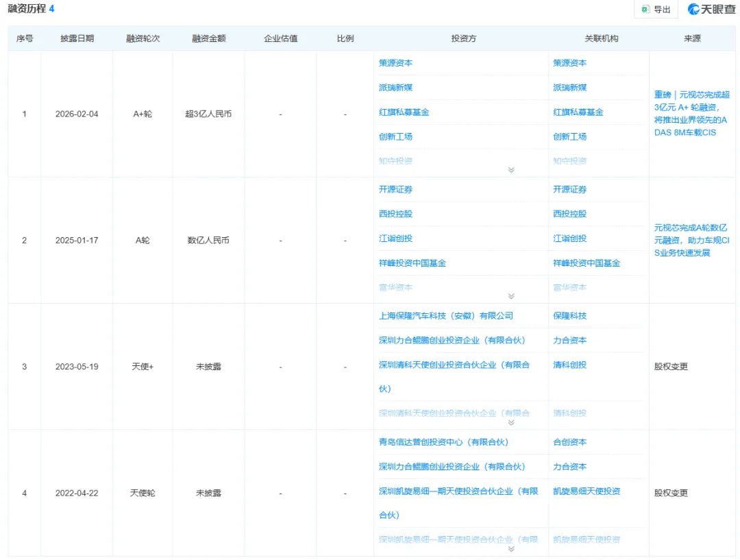Select the A+轮 round cell

tap(143, 114)
